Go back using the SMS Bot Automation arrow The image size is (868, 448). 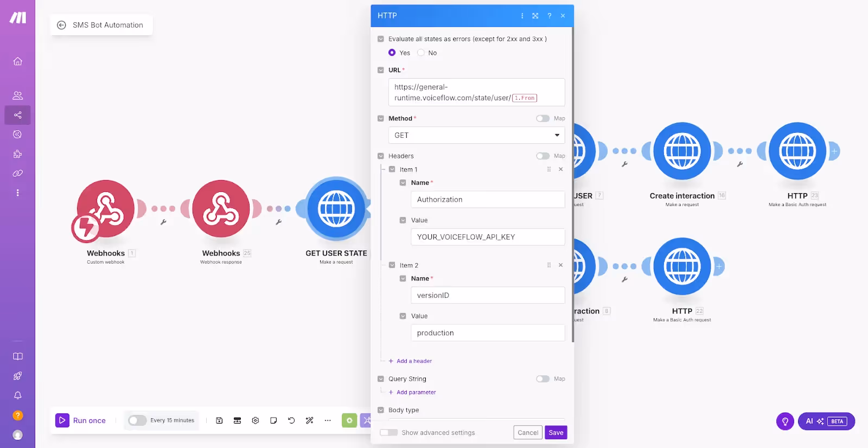click(x=61, y=25)
